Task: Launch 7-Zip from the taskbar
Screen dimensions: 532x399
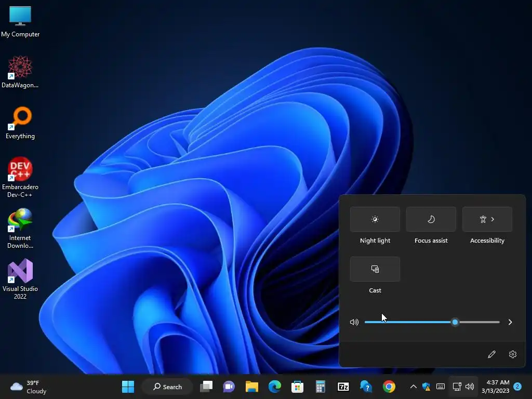Action: (x=343, y=387)
